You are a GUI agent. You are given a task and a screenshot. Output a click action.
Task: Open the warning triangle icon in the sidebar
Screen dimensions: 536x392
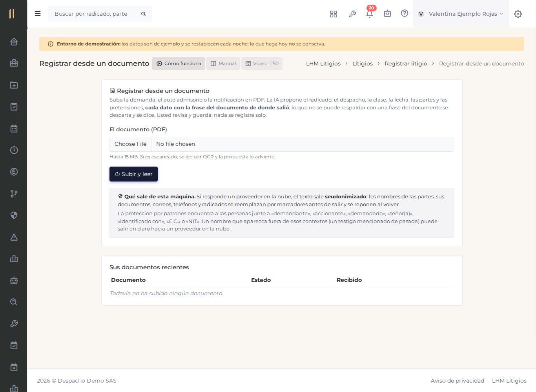tap(14, 237)
